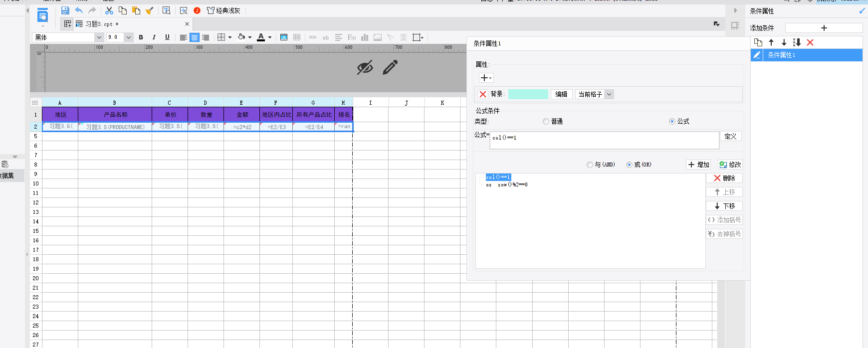This screenshot has height=348, width=868.
Task: Select the format painter brush icon
Action: pyautogui.click(x=149, y=10)
